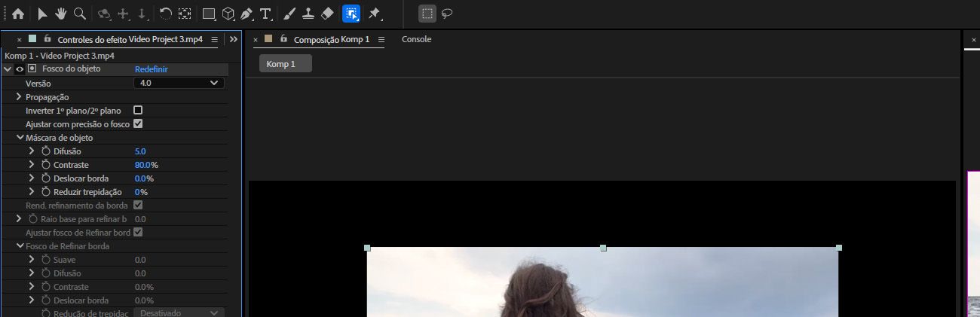The image size is (980, 317).
Task: Click top-center layer handle in composition
Action: tap(603, 248)
